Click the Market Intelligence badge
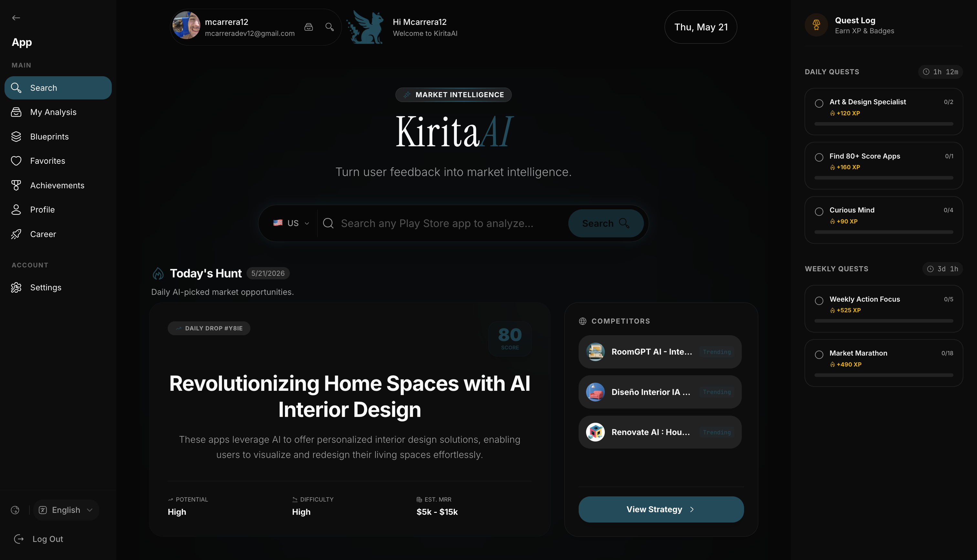This screenshot has width=977, height=560. [x=454, y=95]
